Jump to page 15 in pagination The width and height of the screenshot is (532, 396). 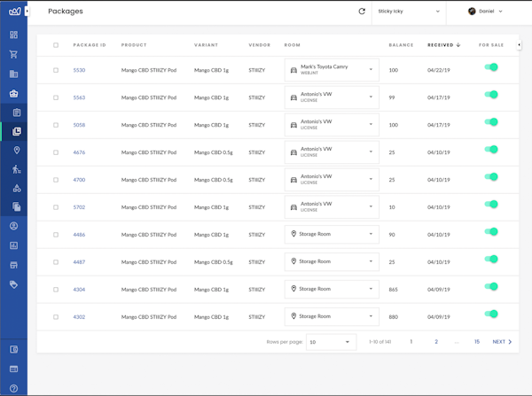[476, 342]
